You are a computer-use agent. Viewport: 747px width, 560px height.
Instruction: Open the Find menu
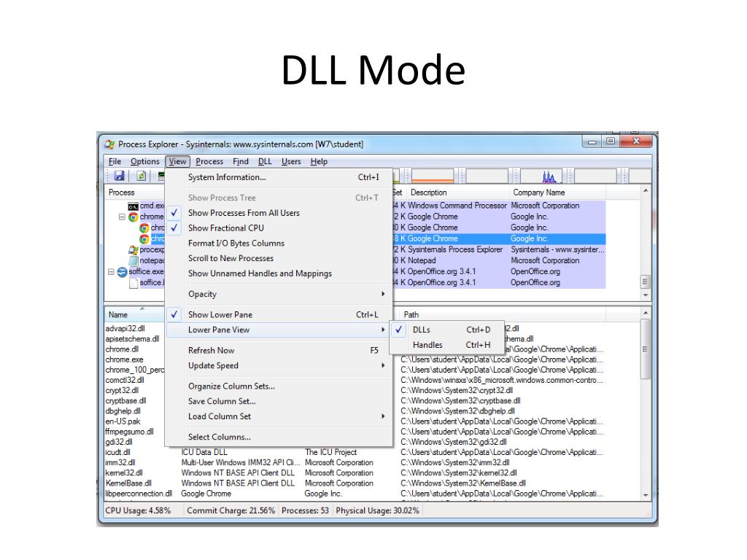241,161
